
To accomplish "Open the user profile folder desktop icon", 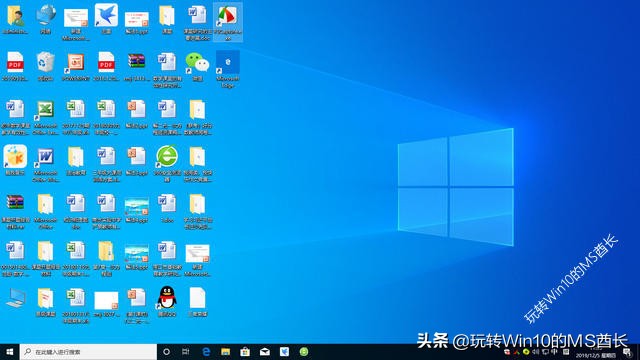I will click(x=15, y=19).
